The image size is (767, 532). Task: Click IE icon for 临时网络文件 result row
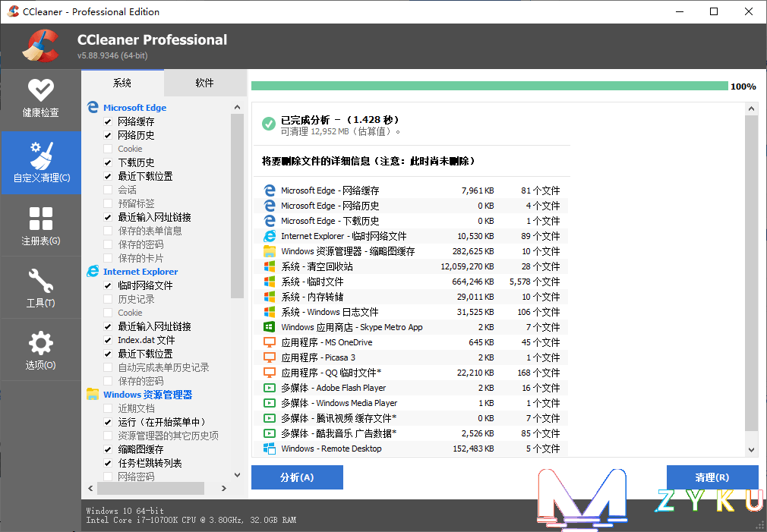(x=270, y=236)
